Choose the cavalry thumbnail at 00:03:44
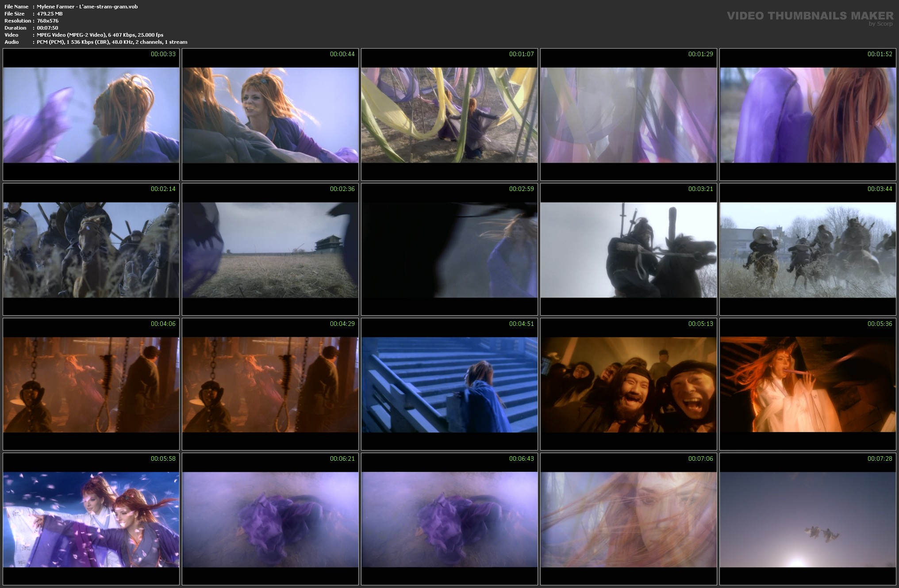Screen dimensions: 899x588 [x=808, y=249]
